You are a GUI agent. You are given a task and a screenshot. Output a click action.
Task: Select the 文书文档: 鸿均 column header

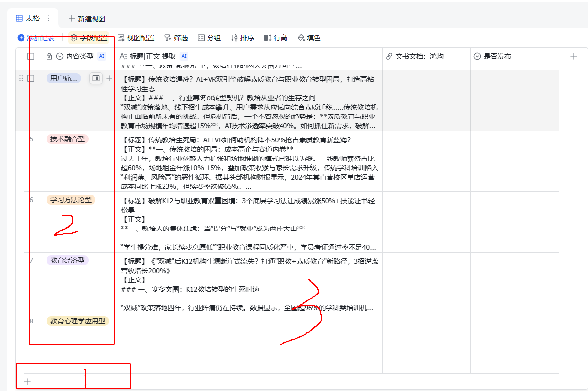[426, 56]
